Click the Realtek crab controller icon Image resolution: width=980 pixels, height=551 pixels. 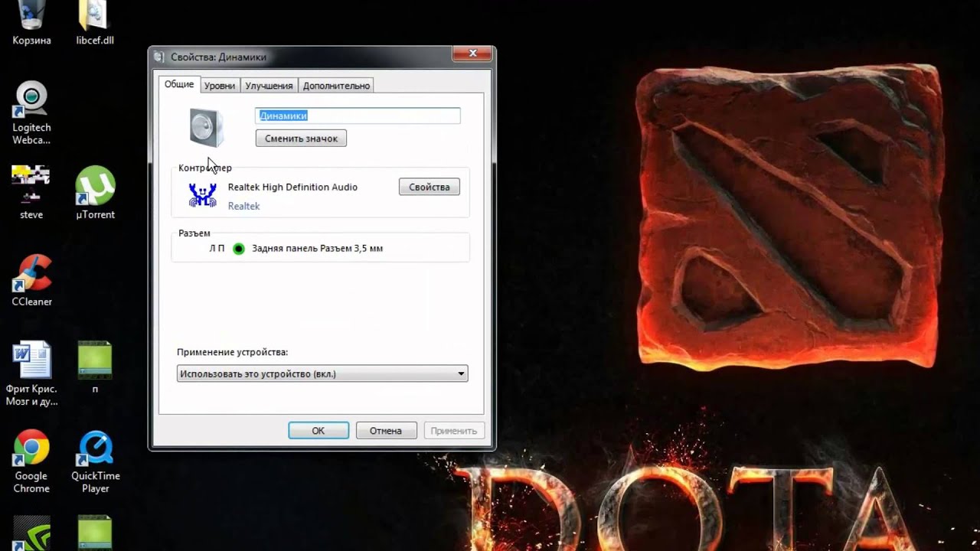click(x=203, y=194)
